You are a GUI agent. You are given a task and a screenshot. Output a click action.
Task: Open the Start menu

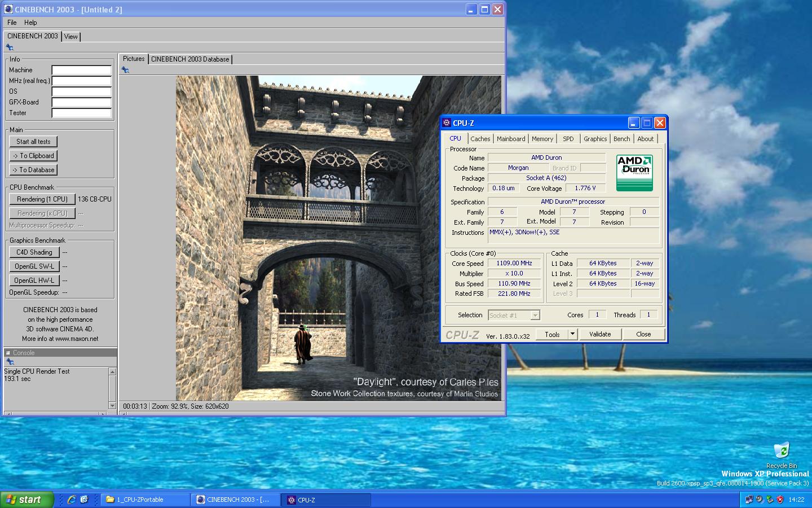coord(27,500)
